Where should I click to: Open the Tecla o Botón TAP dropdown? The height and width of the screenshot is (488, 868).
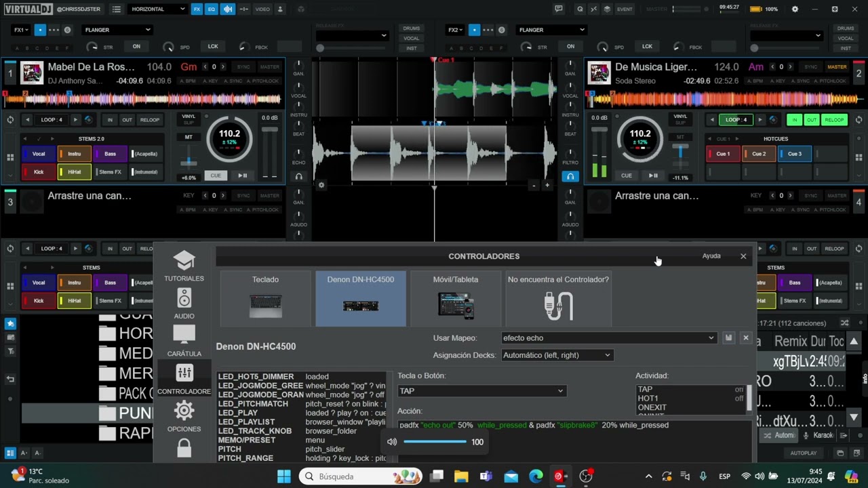(481, 390)
